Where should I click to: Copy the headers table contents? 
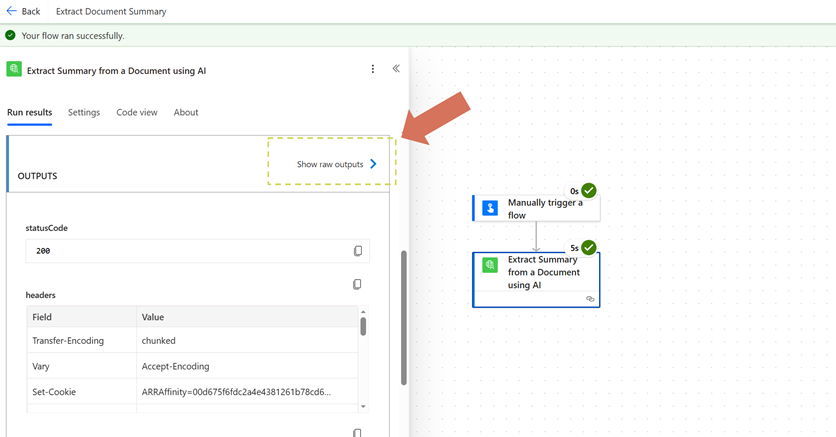357,285
